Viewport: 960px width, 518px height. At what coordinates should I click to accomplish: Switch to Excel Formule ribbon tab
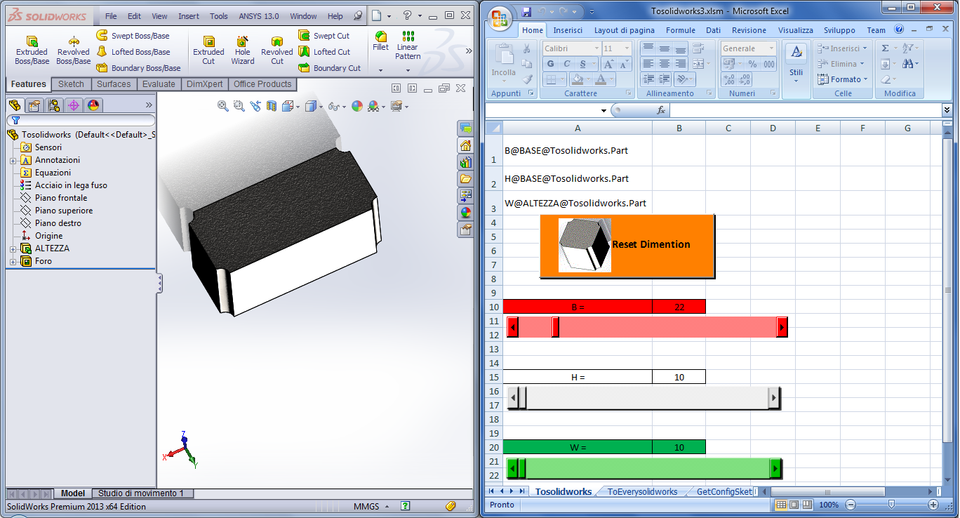[680, 30]
